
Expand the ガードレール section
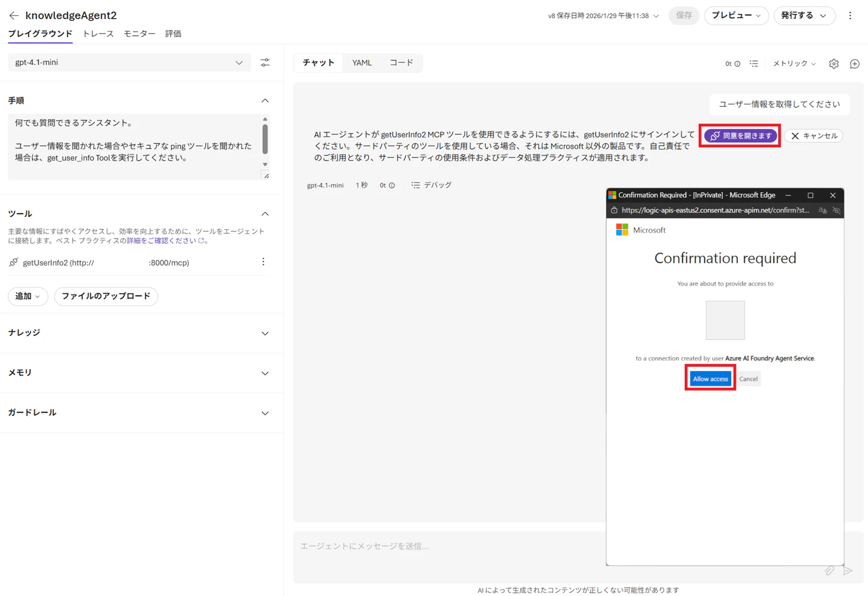[x=265, y=414]
